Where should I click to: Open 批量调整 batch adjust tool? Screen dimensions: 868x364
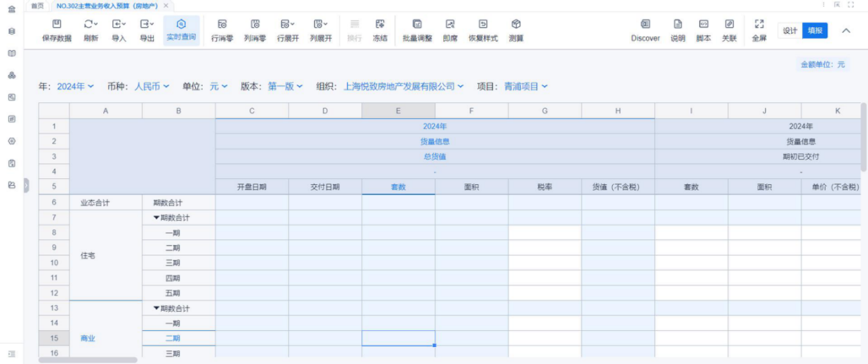(417, 25)
